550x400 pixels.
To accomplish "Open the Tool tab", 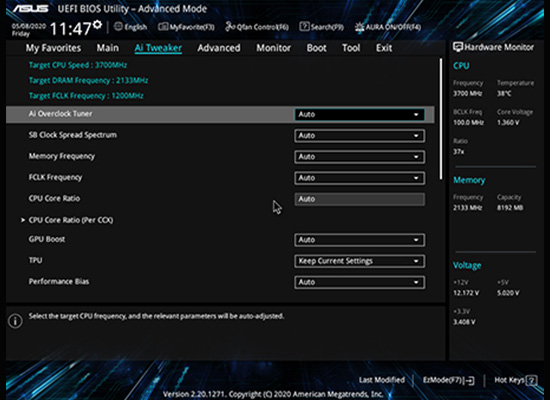I will (x=351, y=48).
